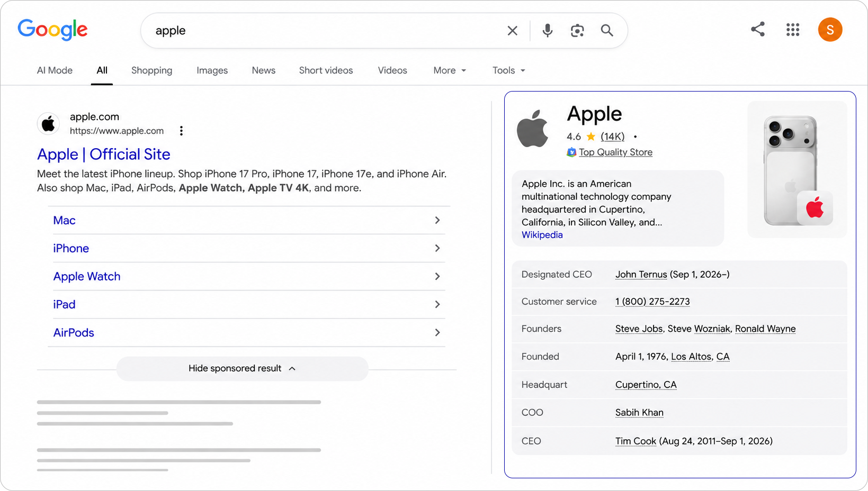Open the account avatar labeled S
This screenshot has height=491, width=868.
(830, 30)
